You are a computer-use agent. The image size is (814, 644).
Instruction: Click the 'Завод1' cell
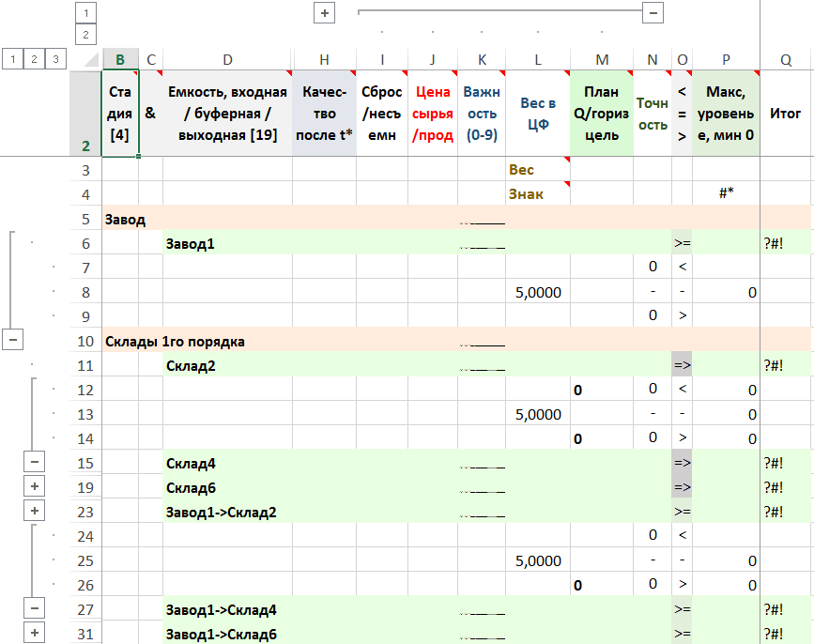click(x=227, y=243)
